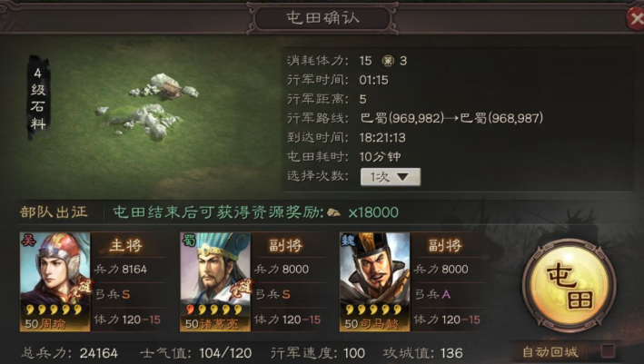Enable the 自动回城 checkbox
Screen dimensions: 644x364
coord(608,351)
